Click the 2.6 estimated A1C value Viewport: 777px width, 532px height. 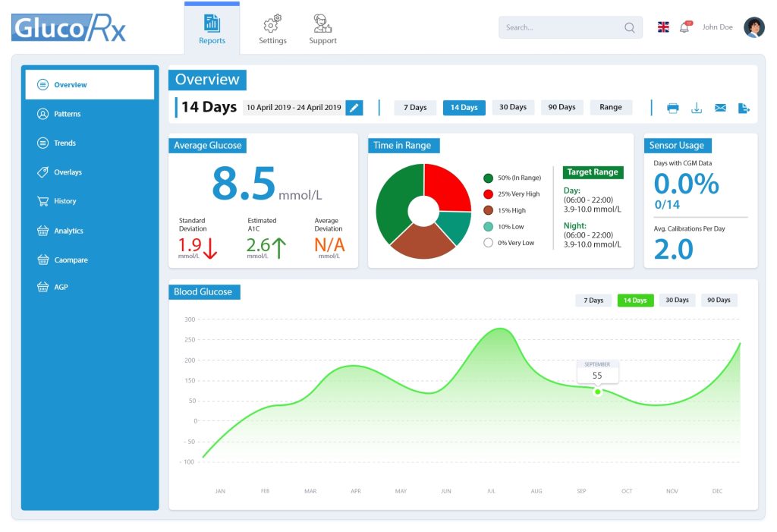[x=258, y=245]
